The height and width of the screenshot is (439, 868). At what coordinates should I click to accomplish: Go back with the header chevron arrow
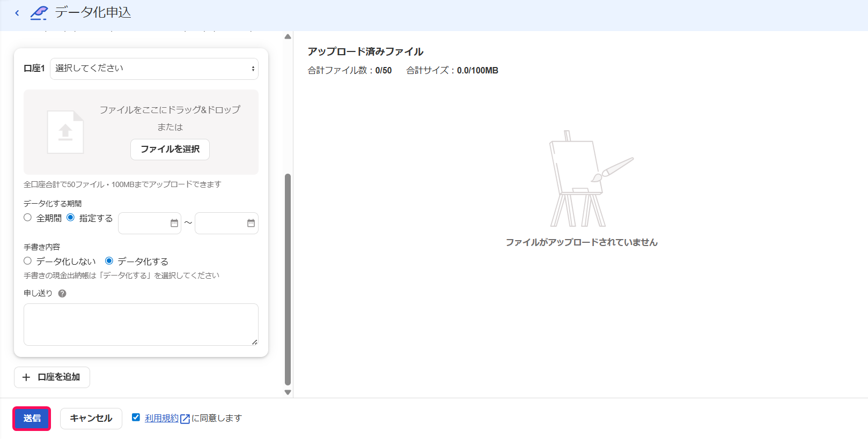pyautogui.click(x=17, y=13)
